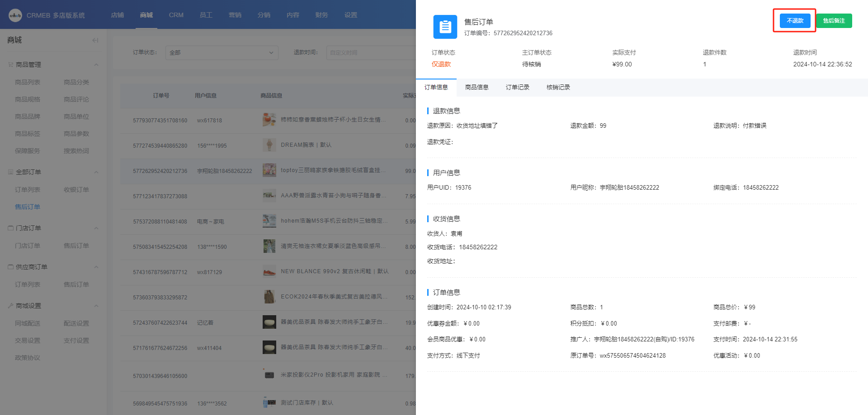The height and width of the screenshot is (415, 868).
Task: Collapse the 商城设置 menu group chevron
Action: coord(96,306)
